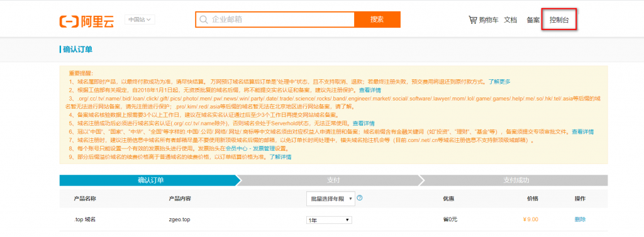Delete the zgeo.top order row
Screen dimensions: 644x237
pos(580,219)
